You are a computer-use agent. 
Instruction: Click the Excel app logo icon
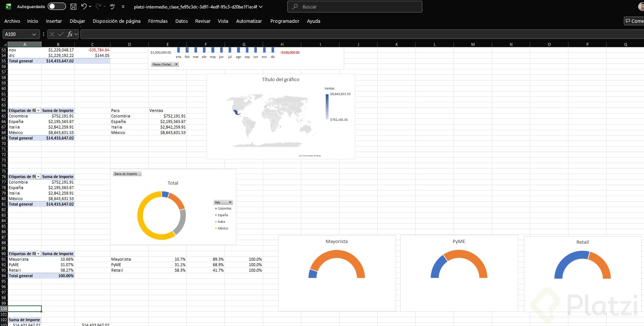[8, 6]
